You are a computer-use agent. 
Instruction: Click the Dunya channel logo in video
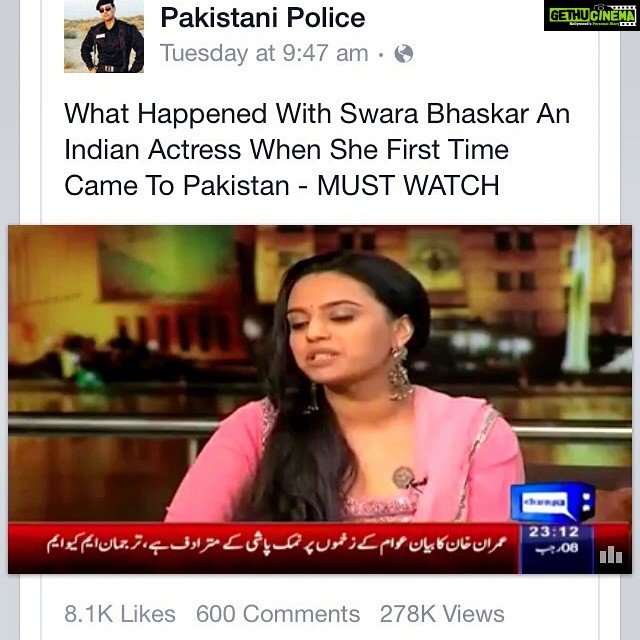tap(553, 502)
